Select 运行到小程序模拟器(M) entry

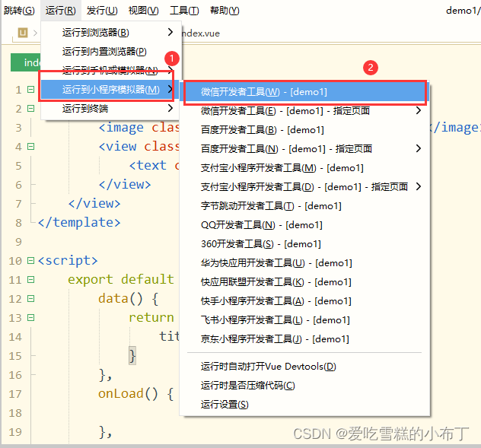click(110, 89)
